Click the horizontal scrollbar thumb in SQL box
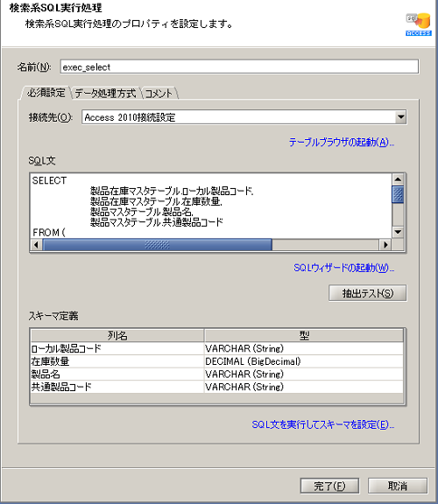Viewport: 438px width, 504px height. (x=157, y=245)
